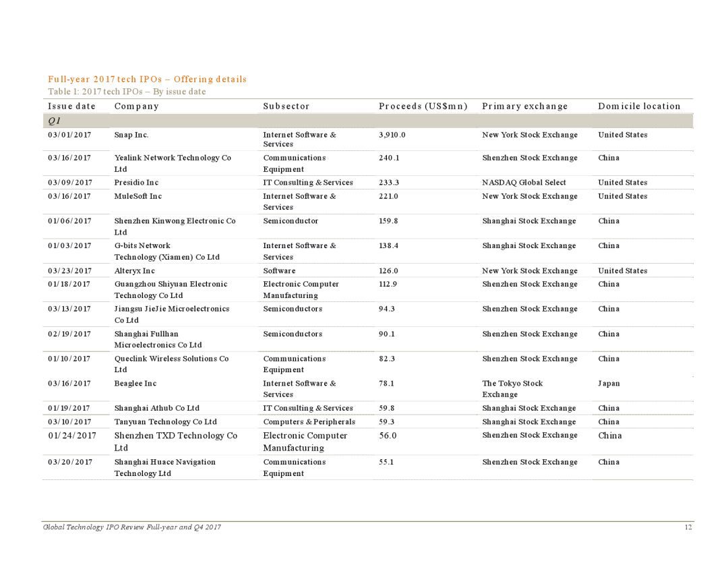This screenshot has height=563, width=728.
Task: Click the 3,910.0 proceeds value
Action: (392, 135)
